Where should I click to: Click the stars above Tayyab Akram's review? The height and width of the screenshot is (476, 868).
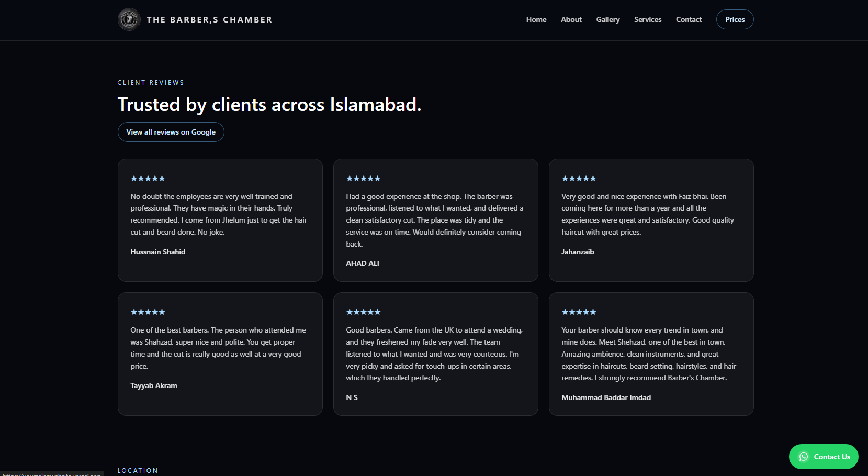click(x=148, y=312)
